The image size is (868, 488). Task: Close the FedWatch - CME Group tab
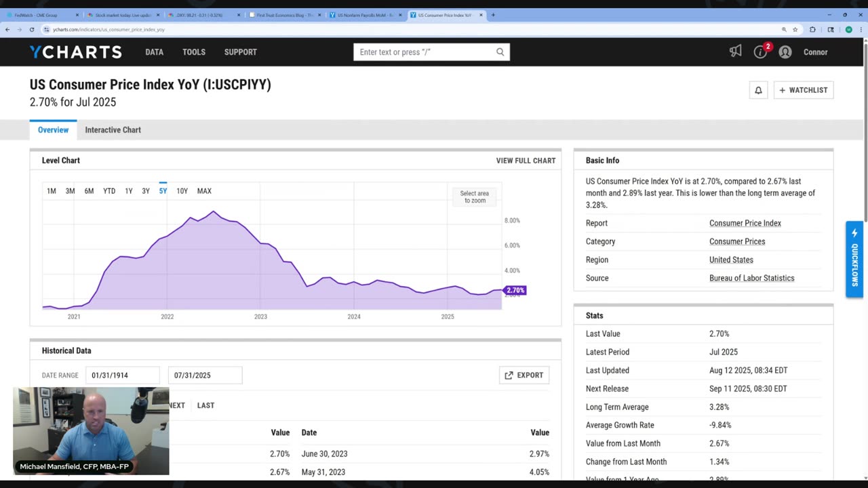tap(77, 15)
